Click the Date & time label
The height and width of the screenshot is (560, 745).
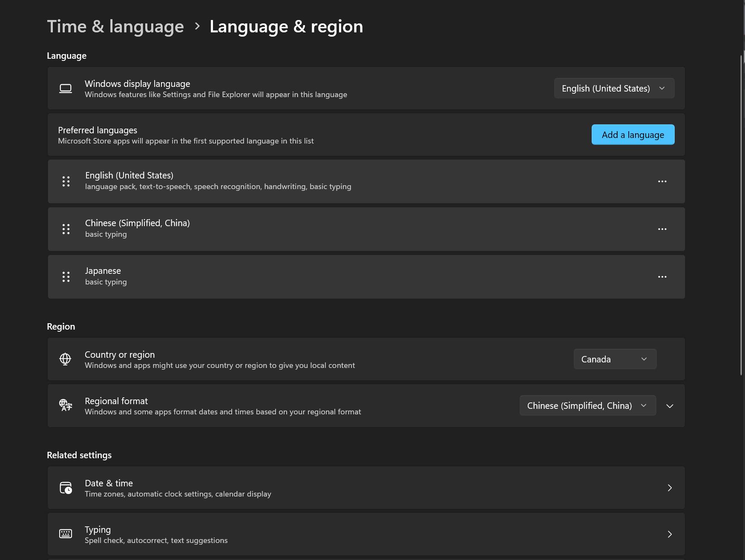[109, 483]
